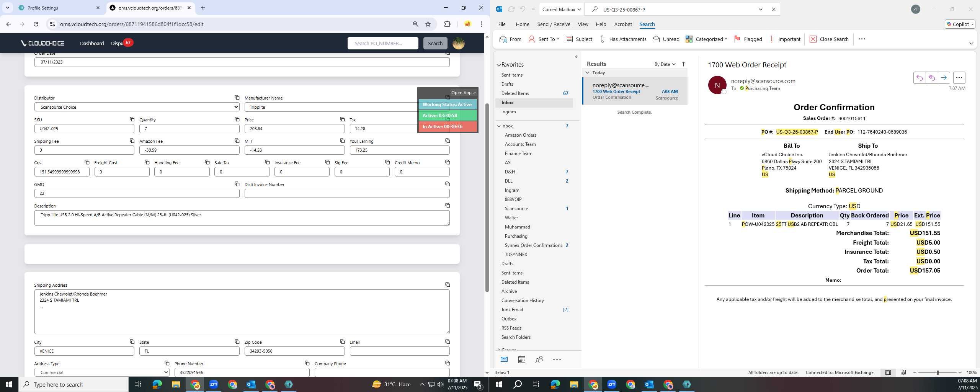Open the user avatar in CloudChoice header
980x392 pixels.
tap(458, 43)
